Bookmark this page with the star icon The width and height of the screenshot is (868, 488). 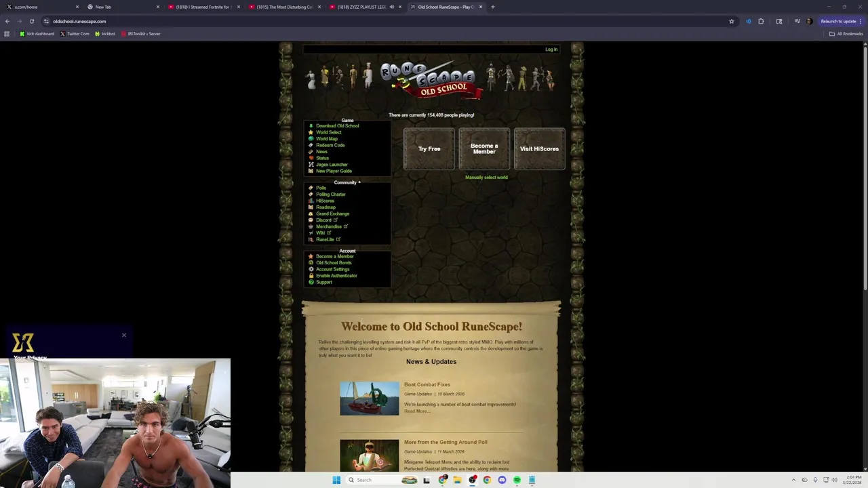pyautogui.click(x=731, y=21)
